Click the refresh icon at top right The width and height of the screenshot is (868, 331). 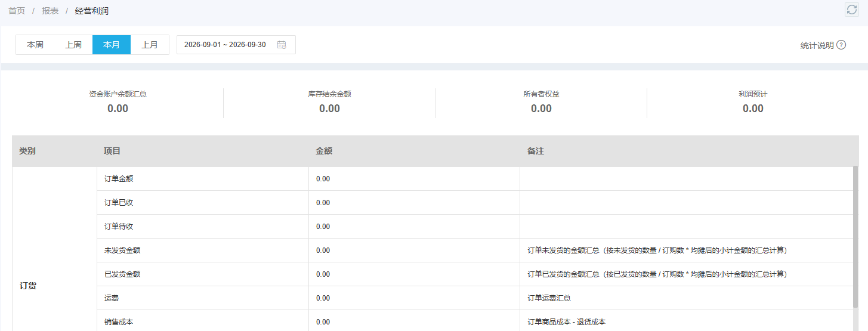852,9
